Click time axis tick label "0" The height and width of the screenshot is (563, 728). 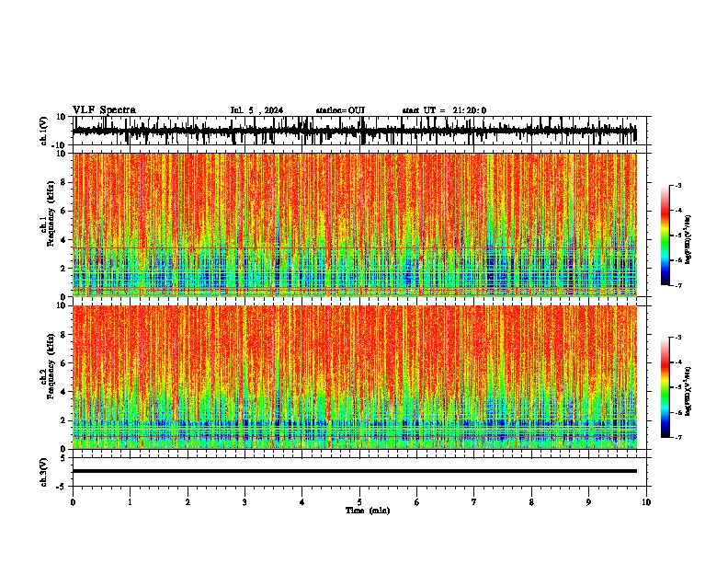tap(73, 502)
